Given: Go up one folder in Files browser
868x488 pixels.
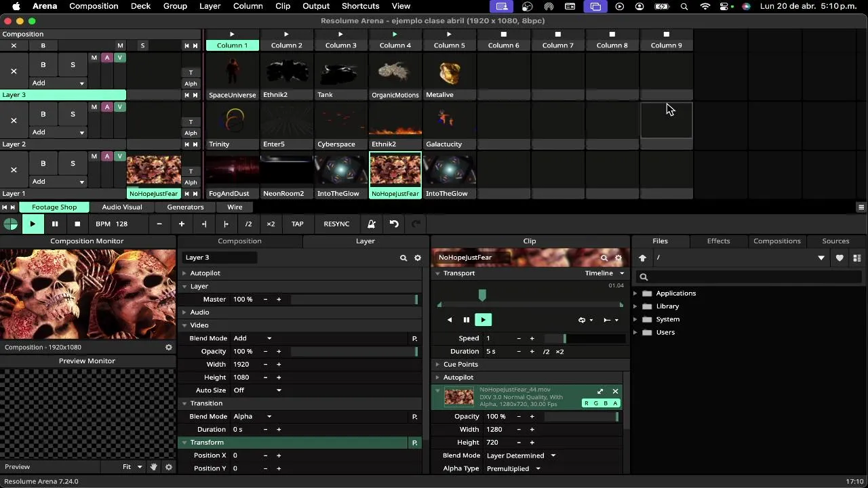Looking at the screenshot, I should tap(643, 258).
